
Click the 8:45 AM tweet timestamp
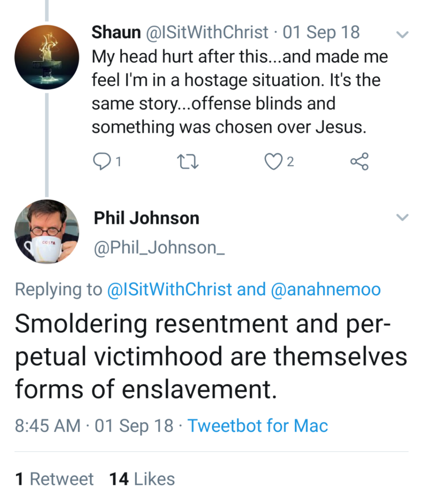tap(48, 425)
